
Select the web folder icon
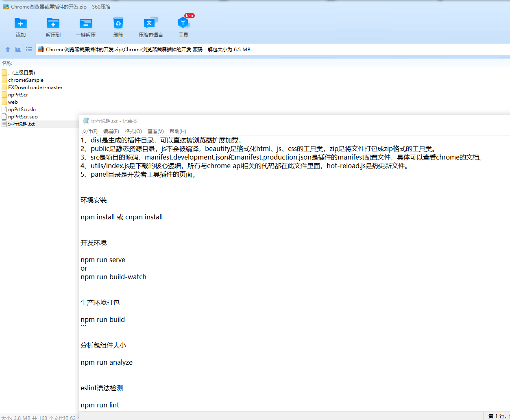point(4,102)
